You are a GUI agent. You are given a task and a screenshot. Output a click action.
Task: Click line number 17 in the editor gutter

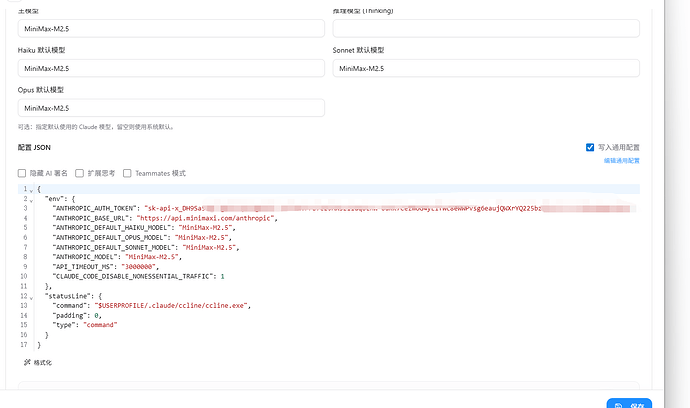pyautogui.click(x=24, y=345)
